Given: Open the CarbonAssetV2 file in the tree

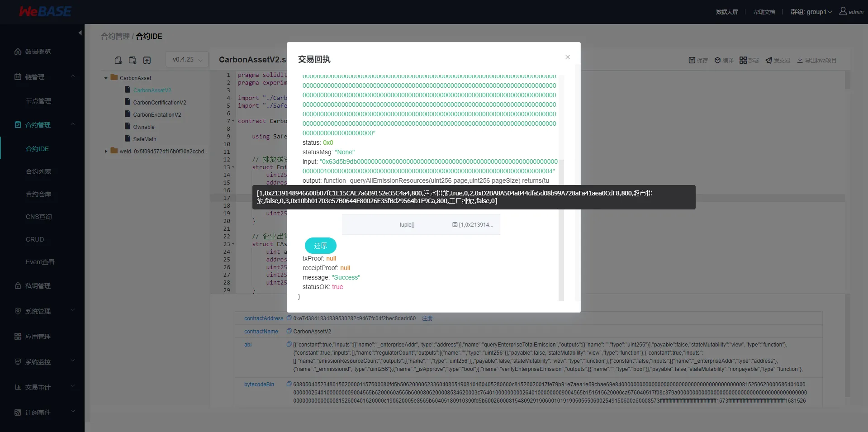Looking at the screenshot, I should coord(152,90).
